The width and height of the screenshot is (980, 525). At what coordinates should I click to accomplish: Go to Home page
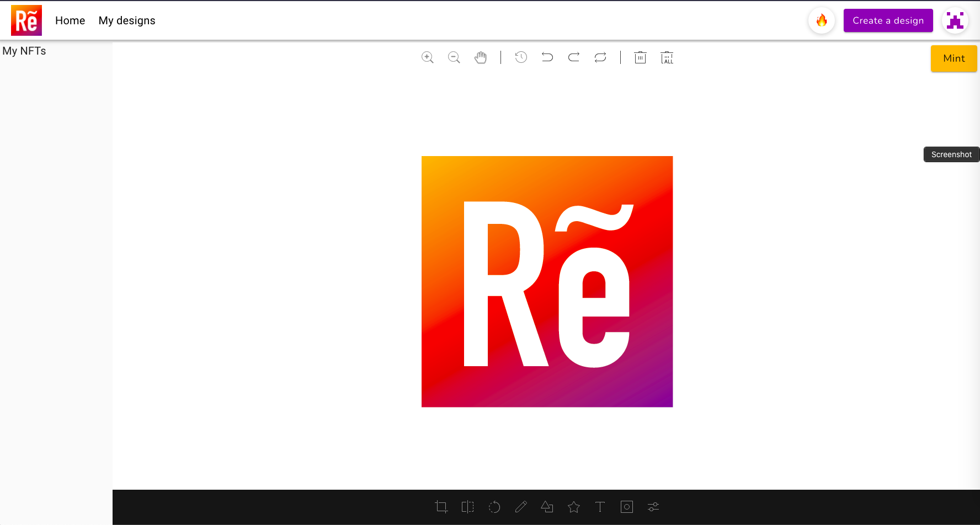point(70,20)
